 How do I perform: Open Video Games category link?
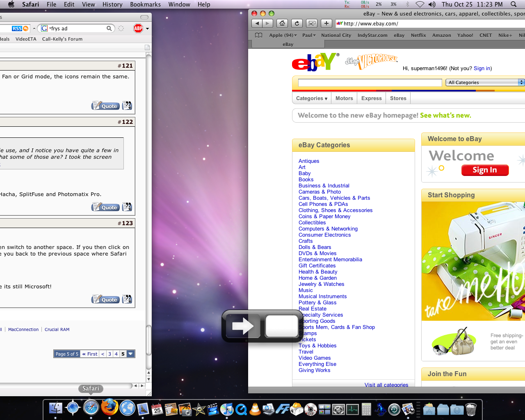[315, 358]
